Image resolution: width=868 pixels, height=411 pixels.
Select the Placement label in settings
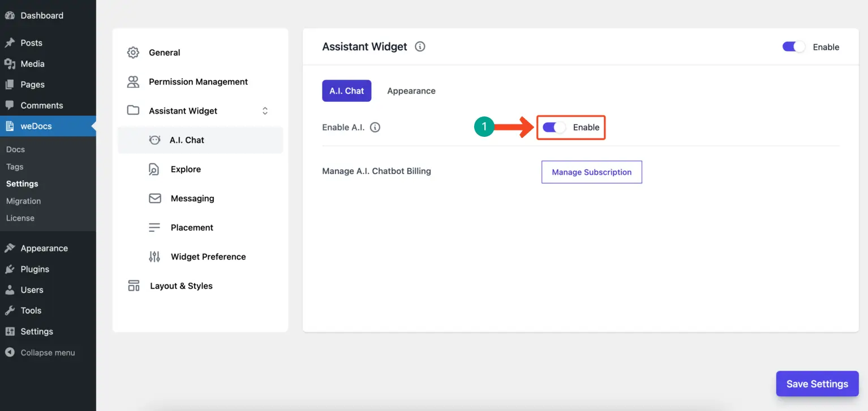click(192, 227)
